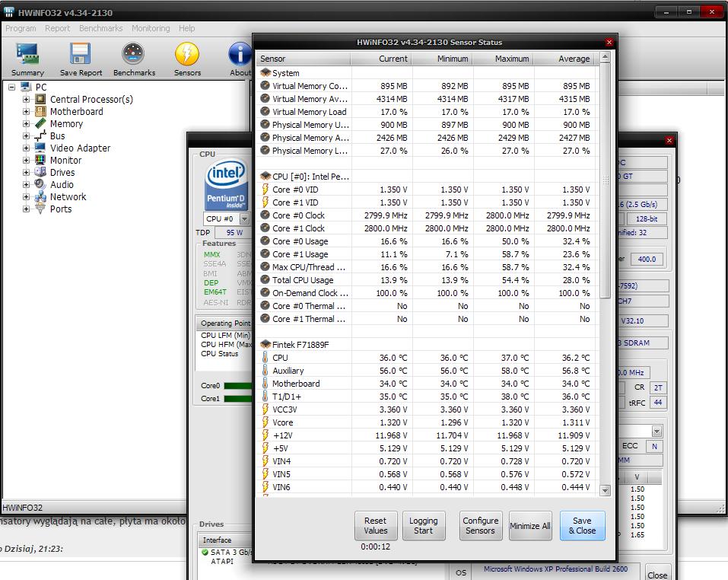Click the Reset Values button

tap(376, 526)
